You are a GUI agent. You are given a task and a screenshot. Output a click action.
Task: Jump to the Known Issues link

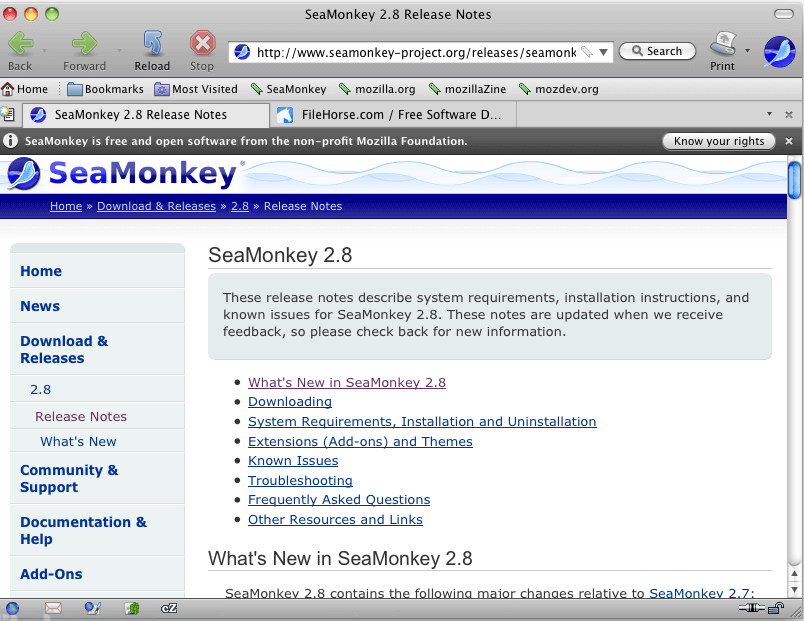(x=293, y=460)
